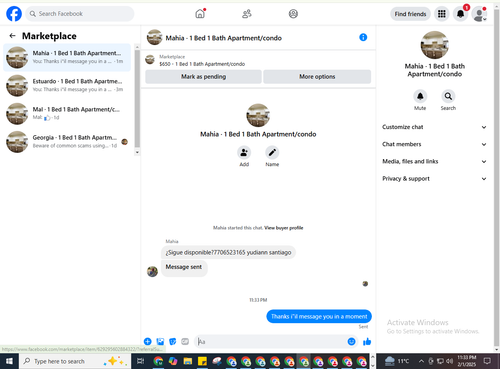Show hidden system tray icons

421,361
